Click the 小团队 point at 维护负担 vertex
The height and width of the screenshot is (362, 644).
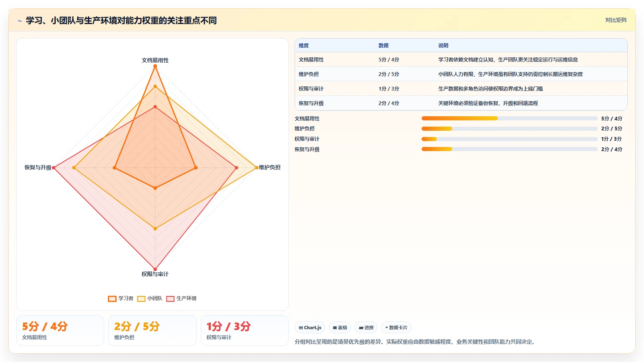click(257, 168)
